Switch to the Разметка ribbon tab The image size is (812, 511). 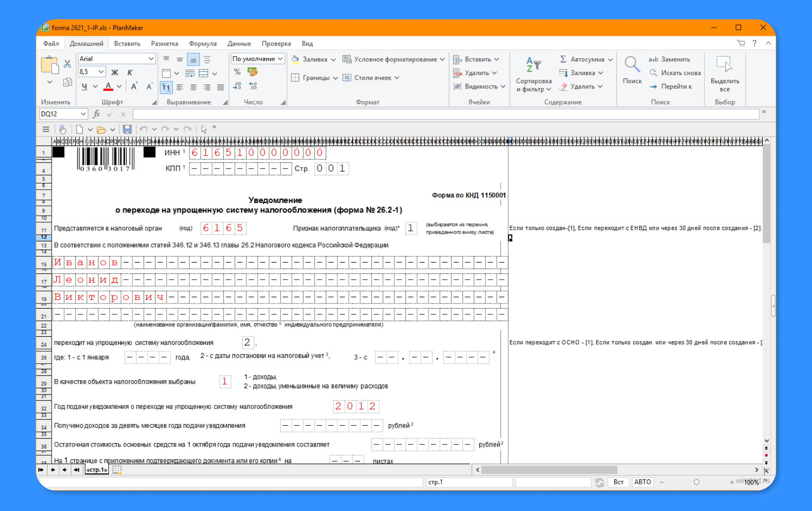[165, 43]
